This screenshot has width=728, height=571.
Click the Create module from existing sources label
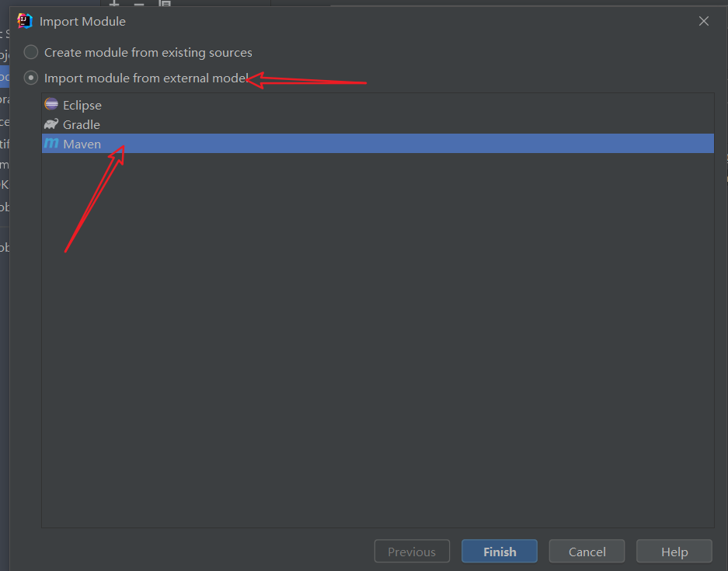click(148, 53)
